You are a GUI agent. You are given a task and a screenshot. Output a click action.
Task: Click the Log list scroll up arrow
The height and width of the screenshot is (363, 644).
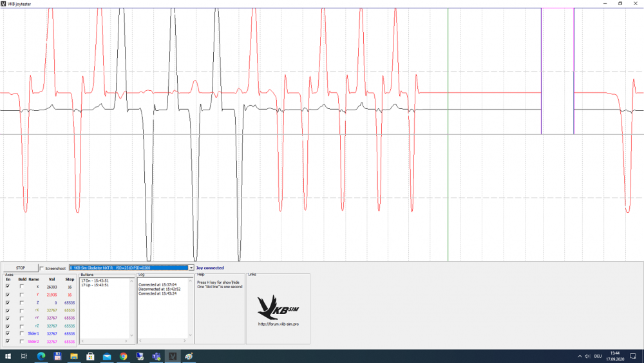[190, 280]
